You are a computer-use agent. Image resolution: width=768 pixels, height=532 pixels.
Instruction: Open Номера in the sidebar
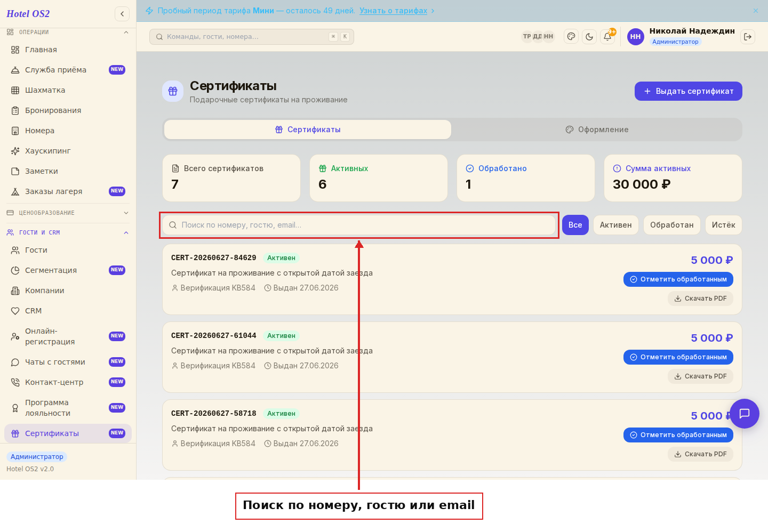pos(68,131)
